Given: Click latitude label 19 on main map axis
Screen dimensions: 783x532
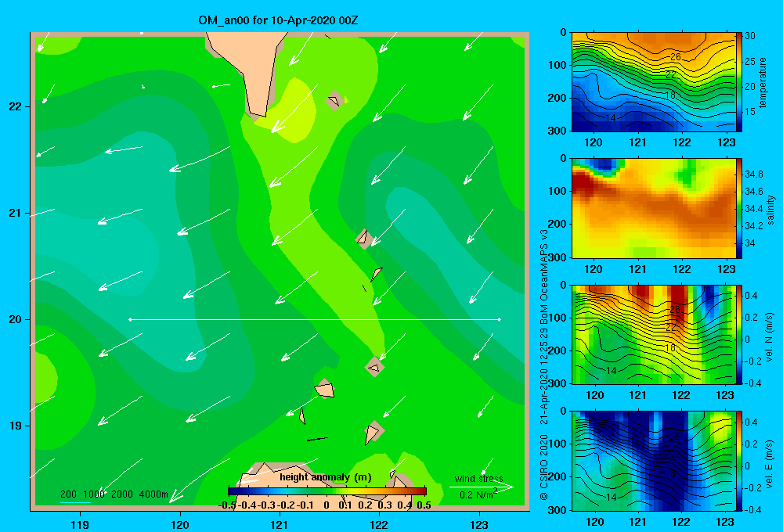Looking at the screenshot, I should pos(15,426).
